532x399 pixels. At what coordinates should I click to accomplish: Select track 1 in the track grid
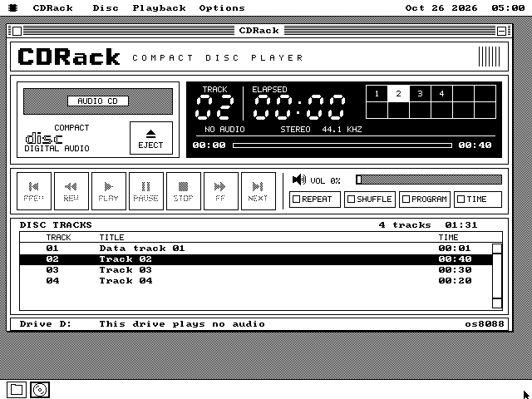click(x=377, y=94)
